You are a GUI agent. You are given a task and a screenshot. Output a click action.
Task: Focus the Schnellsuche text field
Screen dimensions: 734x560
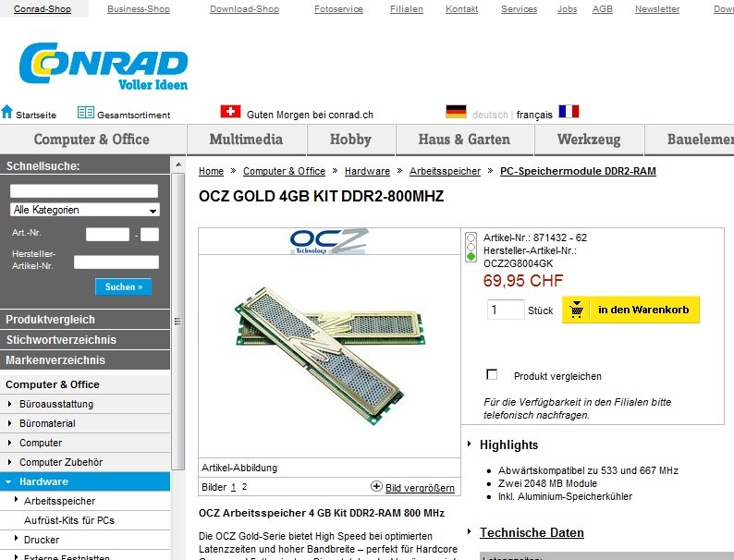pos(84,190)
